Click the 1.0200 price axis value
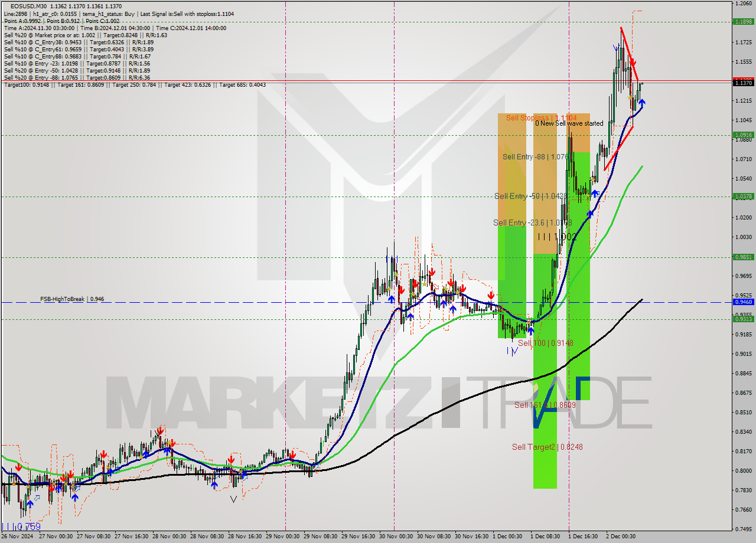 pos(743,217)
